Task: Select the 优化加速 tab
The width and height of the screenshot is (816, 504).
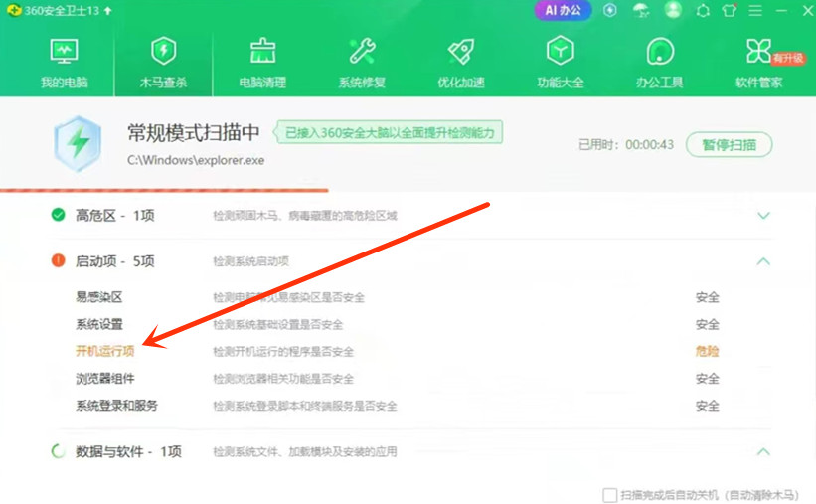Action: 460,64
